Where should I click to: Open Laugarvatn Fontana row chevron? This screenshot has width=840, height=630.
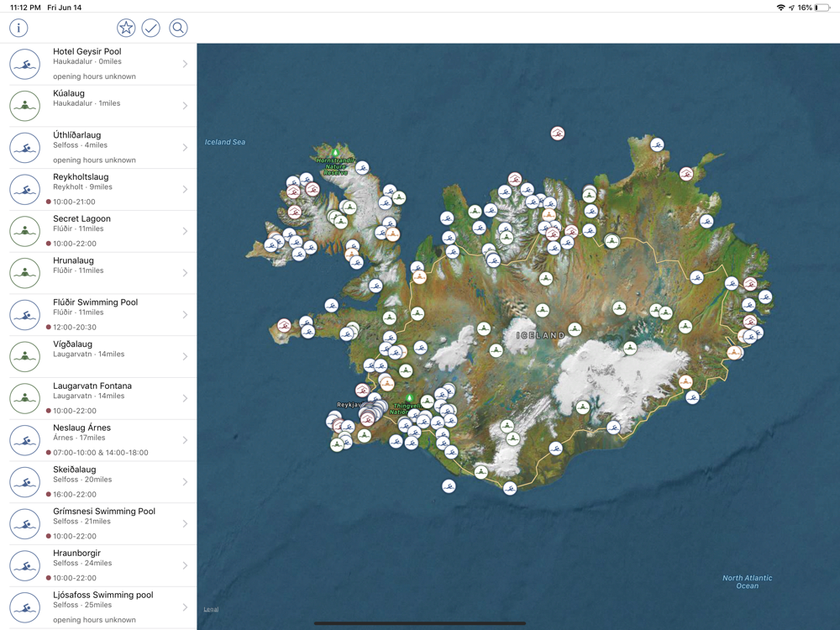[x=185, y=398]
